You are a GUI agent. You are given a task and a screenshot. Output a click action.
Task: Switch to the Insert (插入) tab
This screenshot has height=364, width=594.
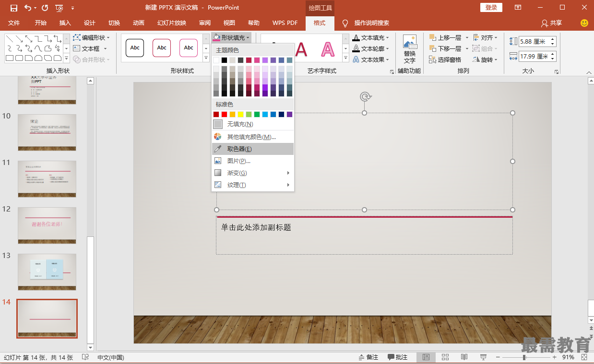coord(65,23)
